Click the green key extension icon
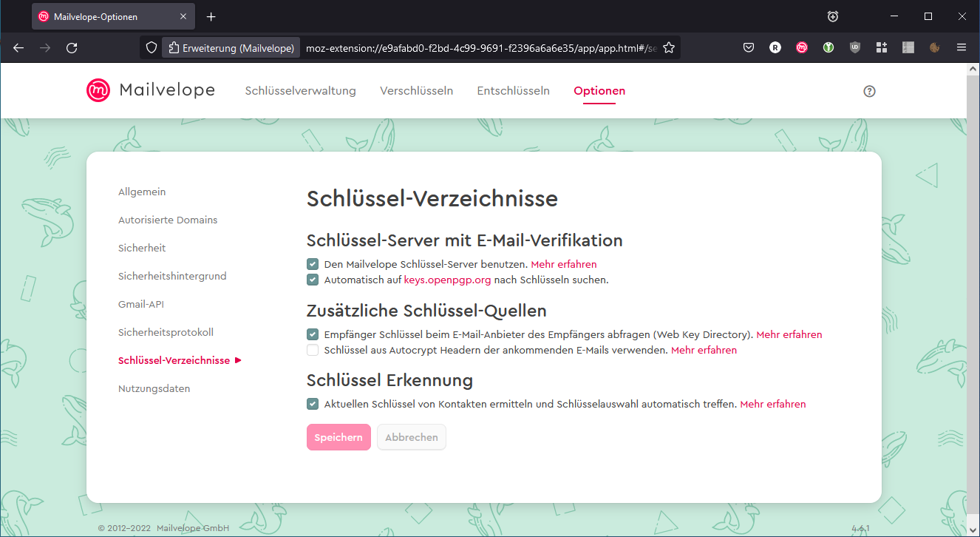The width and height of the screenshot is (980, 537). click(x=828, y=47)
